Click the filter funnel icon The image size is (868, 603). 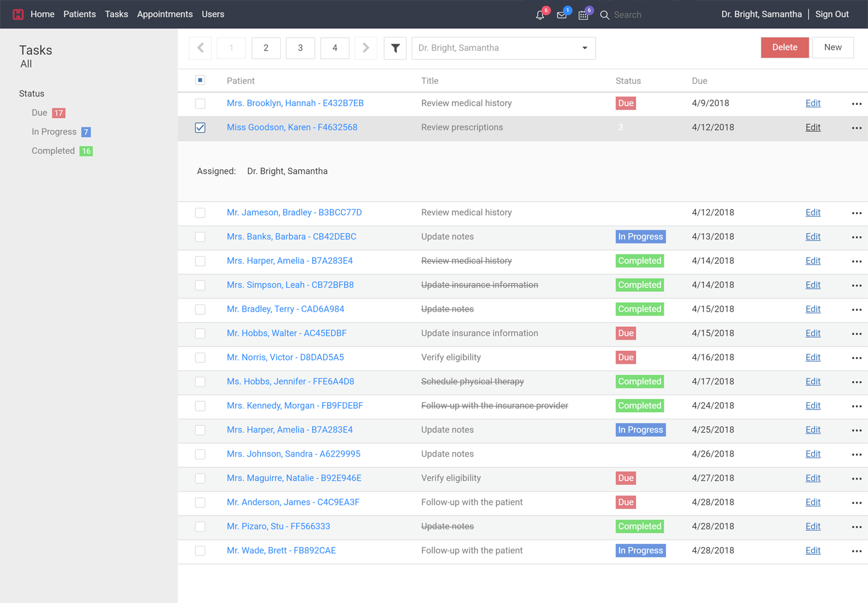click(395, 48)
